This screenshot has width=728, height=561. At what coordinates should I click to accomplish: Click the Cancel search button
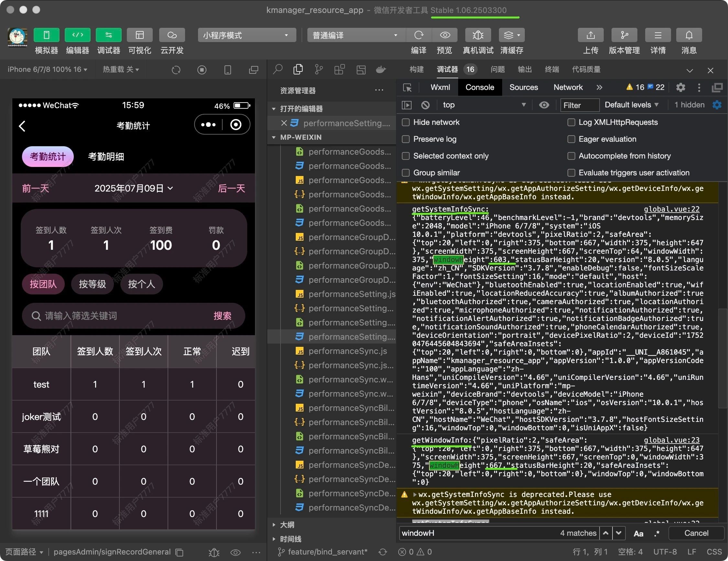pyautogui.click(x=696, y=533)
